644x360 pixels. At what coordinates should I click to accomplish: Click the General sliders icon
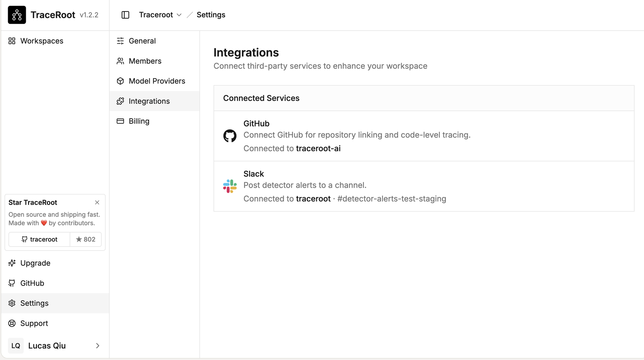[x=120, y=41]
